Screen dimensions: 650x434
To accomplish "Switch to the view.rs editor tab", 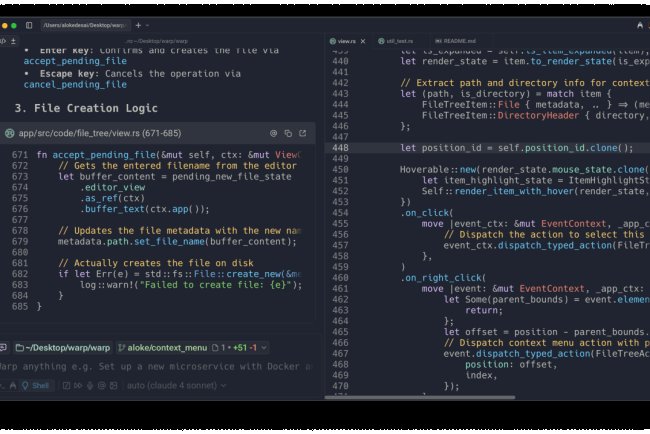I will coord(347,41).
